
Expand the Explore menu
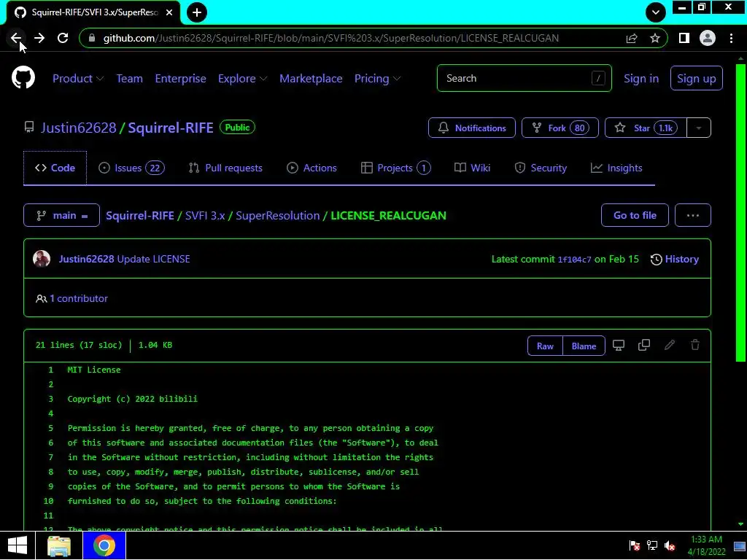point(242,79)
